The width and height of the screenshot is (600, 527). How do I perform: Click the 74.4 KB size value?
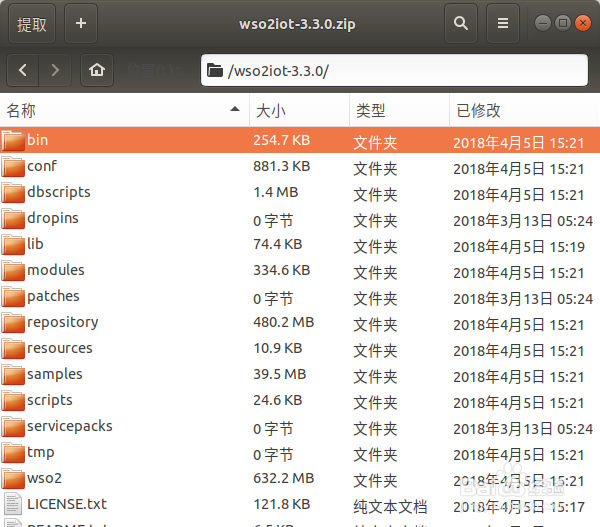coord(278,244)
